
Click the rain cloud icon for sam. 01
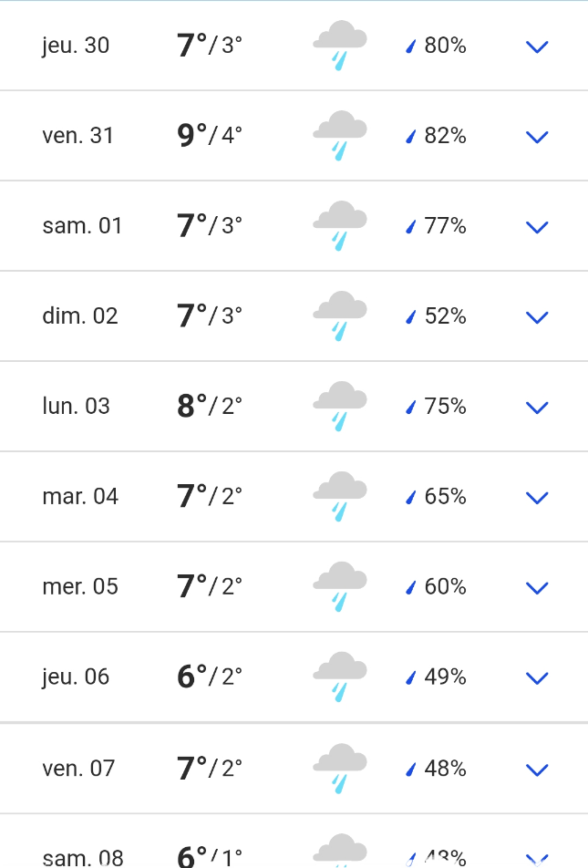click(340, 226)
